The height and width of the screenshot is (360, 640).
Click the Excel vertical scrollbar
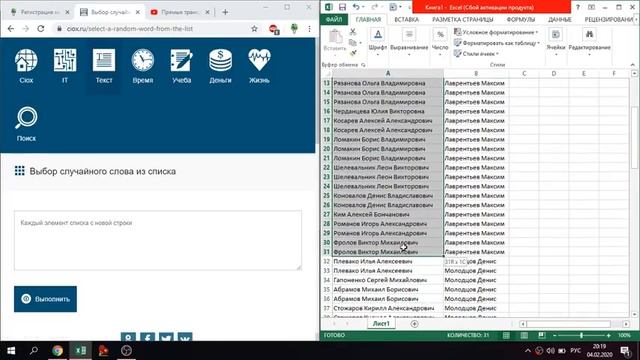[634, 138]
